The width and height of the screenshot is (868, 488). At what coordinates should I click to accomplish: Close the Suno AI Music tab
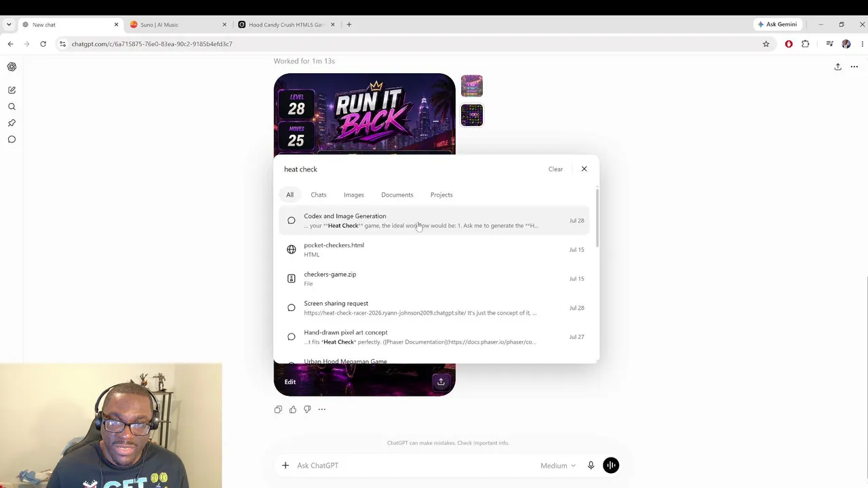tap(224, 24)
